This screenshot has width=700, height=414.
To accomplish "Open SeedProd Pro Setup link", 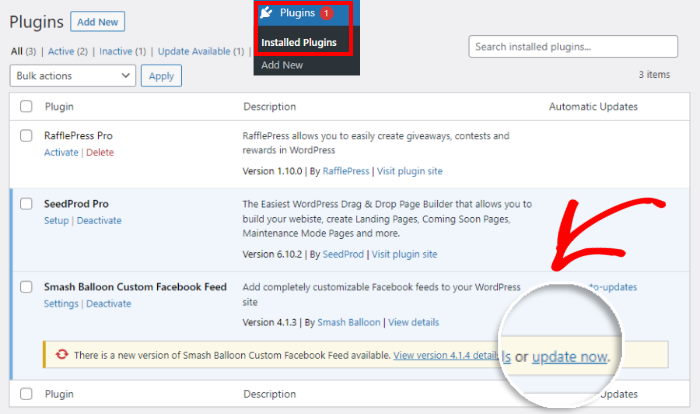I will [56, 221].
